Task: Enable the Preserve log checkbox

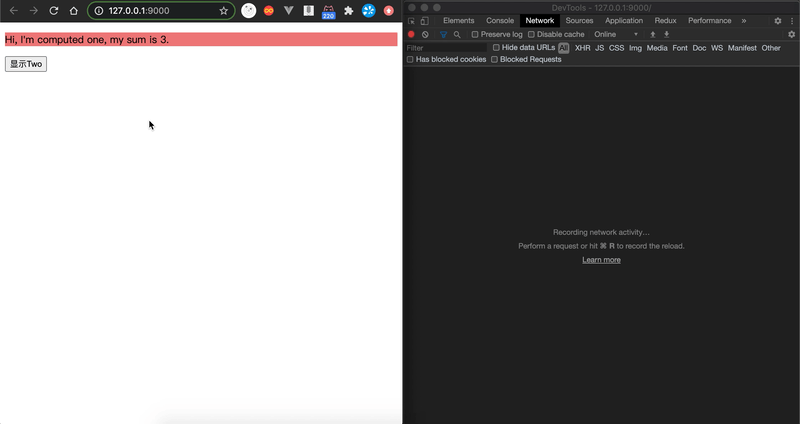Action: (475, 34)
